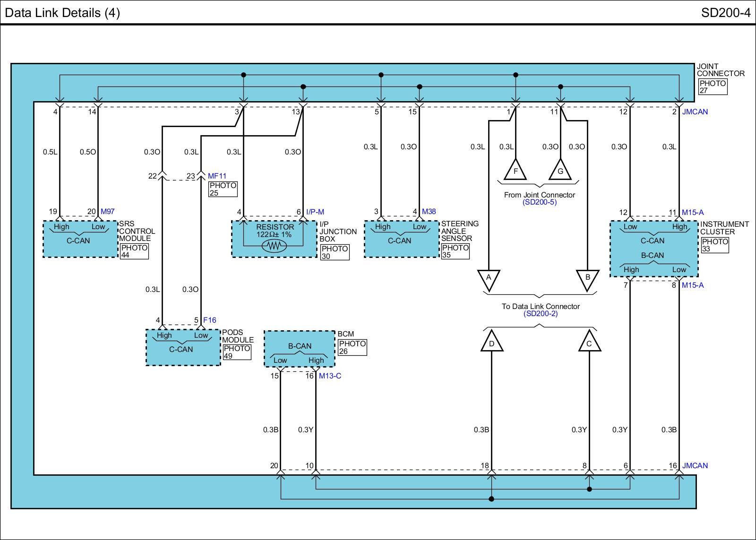The height and width of the screenshot is (540, 756).
Task: Click the triangle connector labeled B
Action: (x=588, y=279)
